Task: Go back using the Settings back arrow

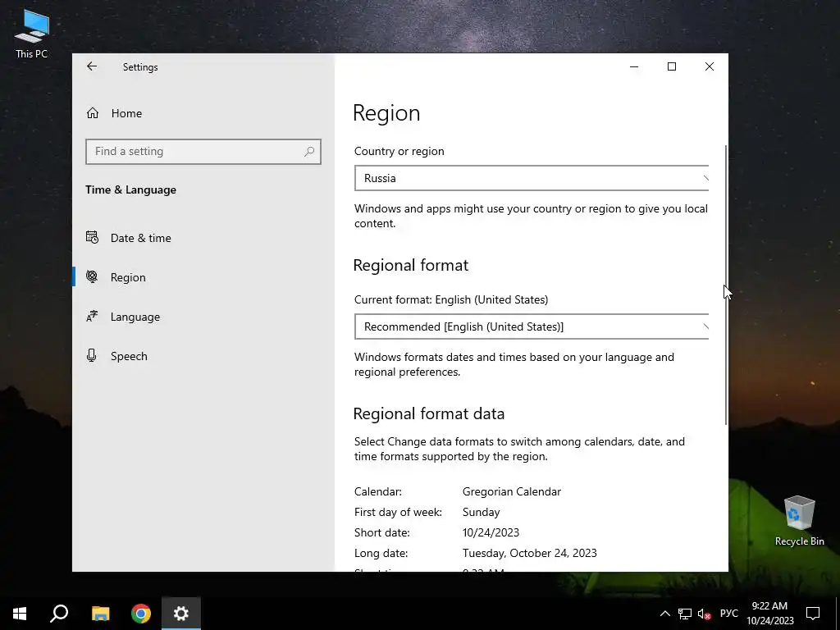Action: (x=92, y=66)
